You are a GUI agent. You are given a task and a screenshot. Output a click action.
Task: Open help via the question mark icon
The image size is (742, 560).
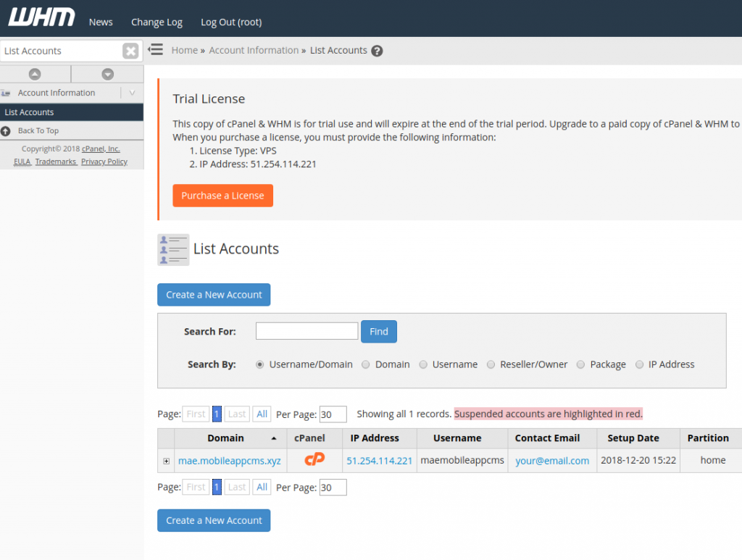[x=377, y=51]
